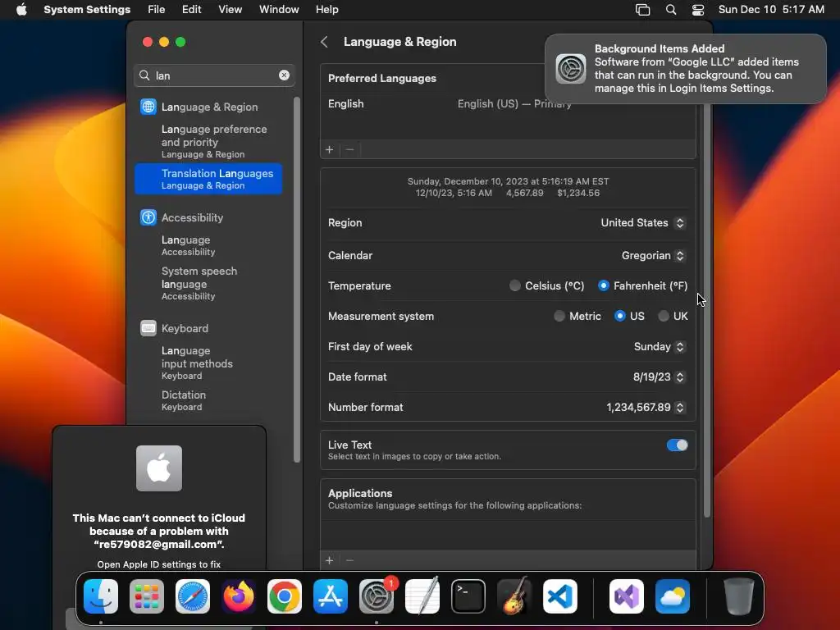This screenshot has height=630, width=840.
Task: Choose Metric measurement system
Action: coord(559,316)
